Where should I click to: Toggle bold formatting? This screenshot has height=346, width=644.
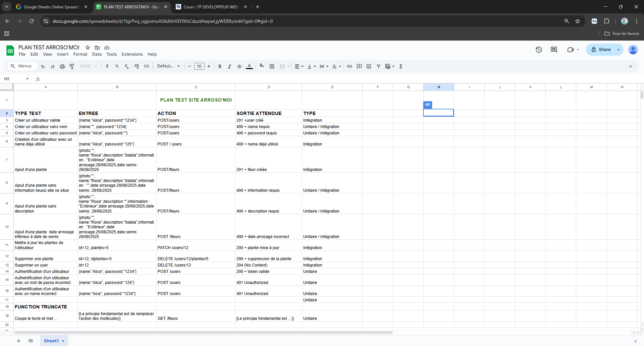click(220, 66)
